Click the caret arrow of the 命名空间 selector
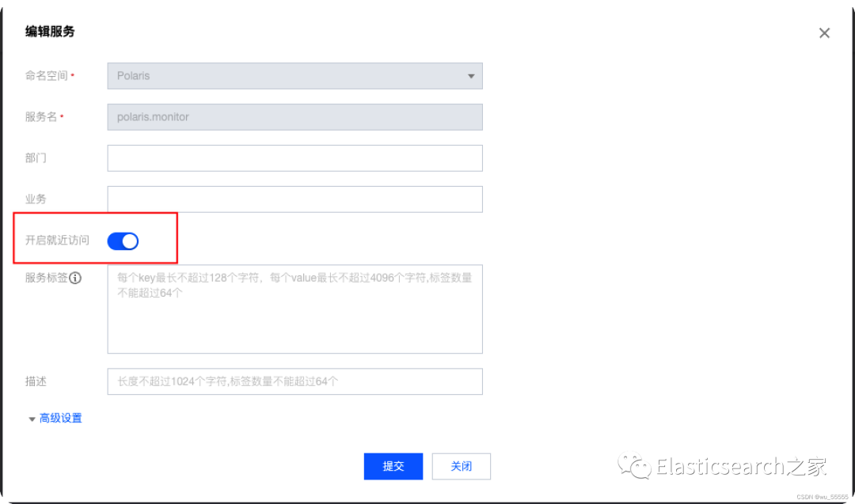 [x=471, y=76]
